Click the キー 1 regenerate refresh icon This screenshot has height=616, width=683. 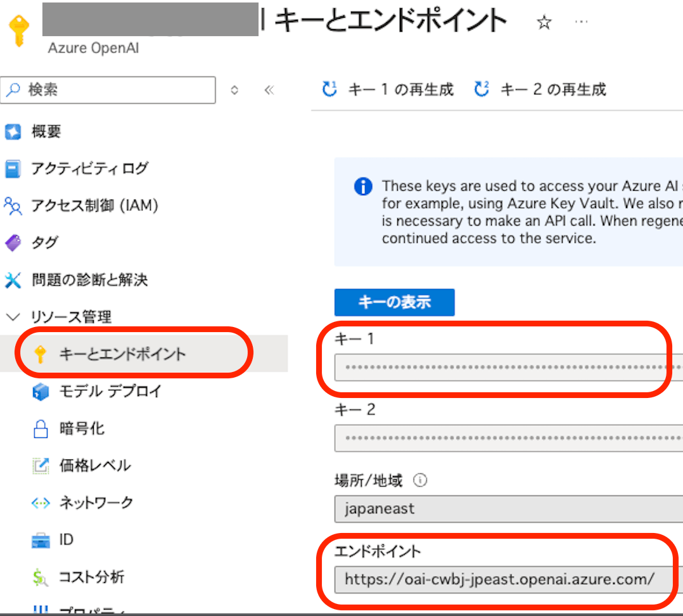[x=329, y=89]
